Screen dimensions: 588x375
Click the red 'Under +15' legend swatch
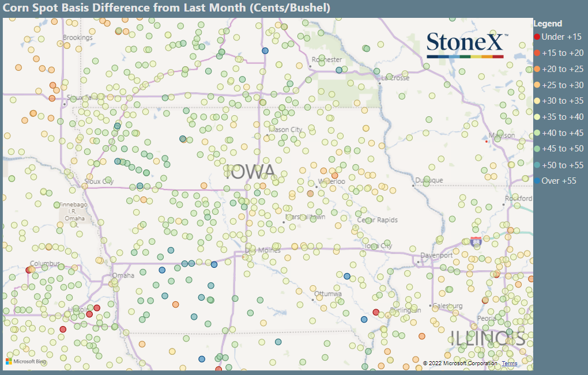[x=537, y=37]
